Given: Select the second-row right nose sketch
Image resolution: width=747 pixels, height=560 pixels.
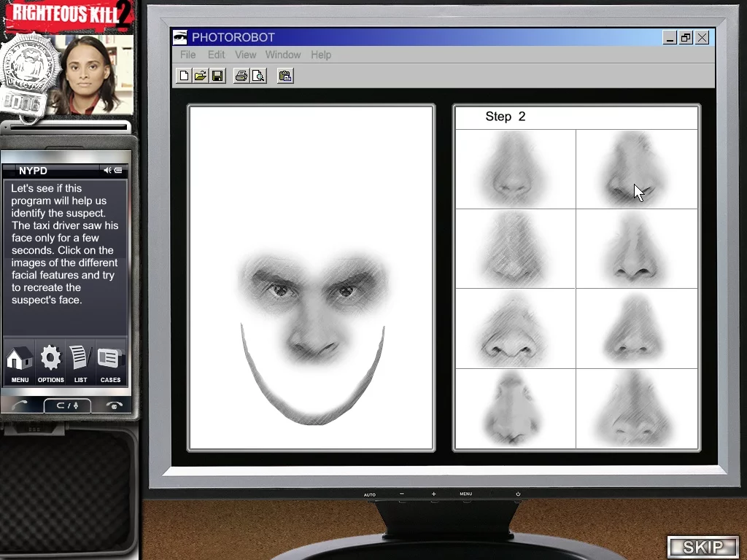Looking at the screenshot, I should (x=636, y=249).
